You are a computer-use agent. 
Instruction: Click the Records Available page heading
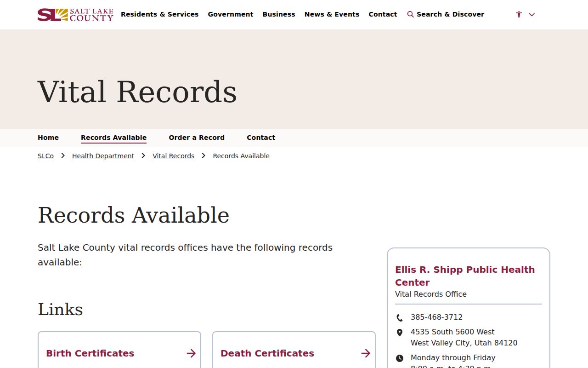(x=133, y=215)
